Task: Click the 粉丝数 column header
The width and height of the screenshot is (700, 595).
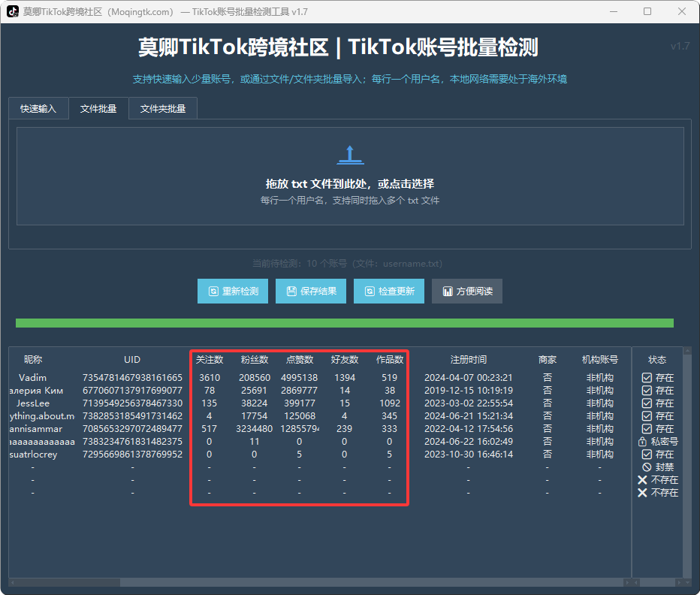Action: tap(255, 360)
